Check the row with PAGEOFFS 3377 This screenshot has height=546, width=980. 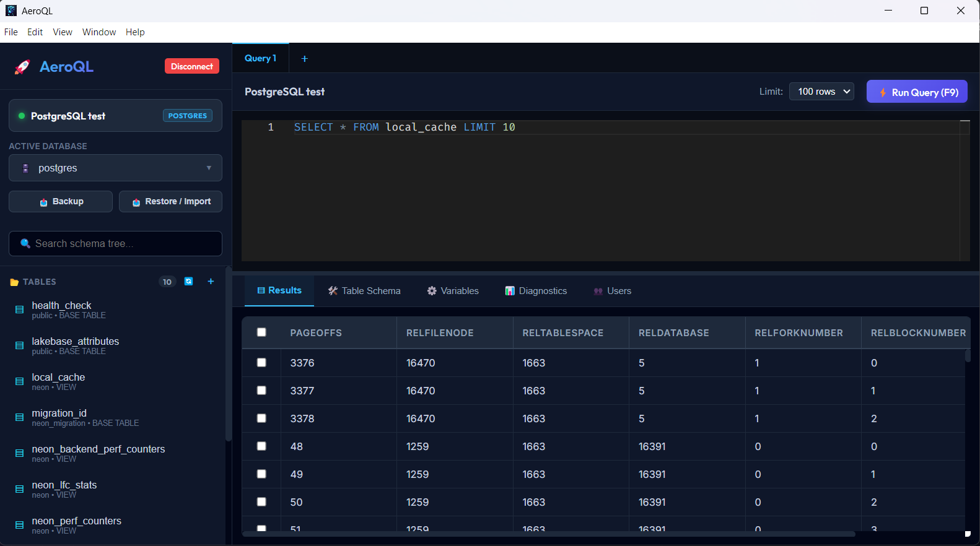(x=261, y=391)
